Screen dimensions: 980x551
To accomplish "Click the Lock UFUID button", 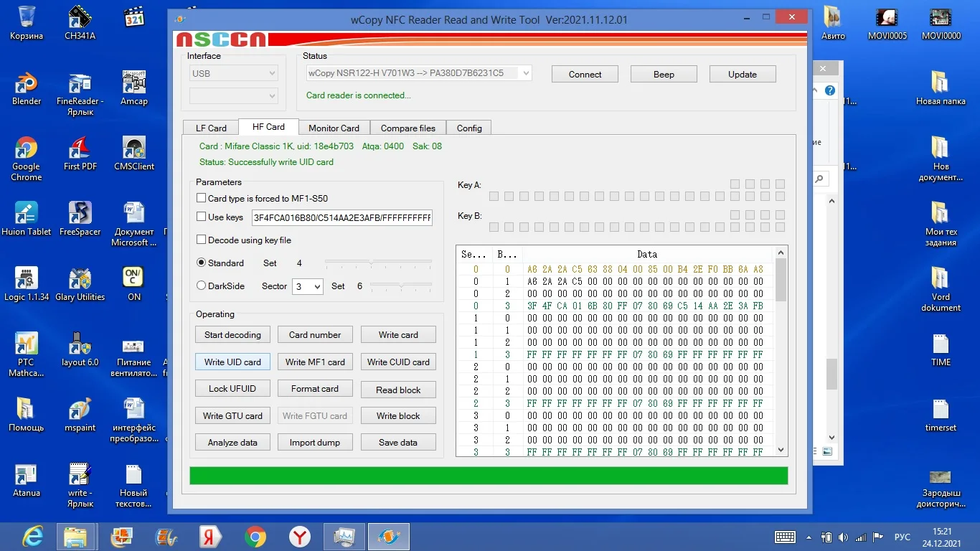I will pyautogui.click(x=232, y=388).
